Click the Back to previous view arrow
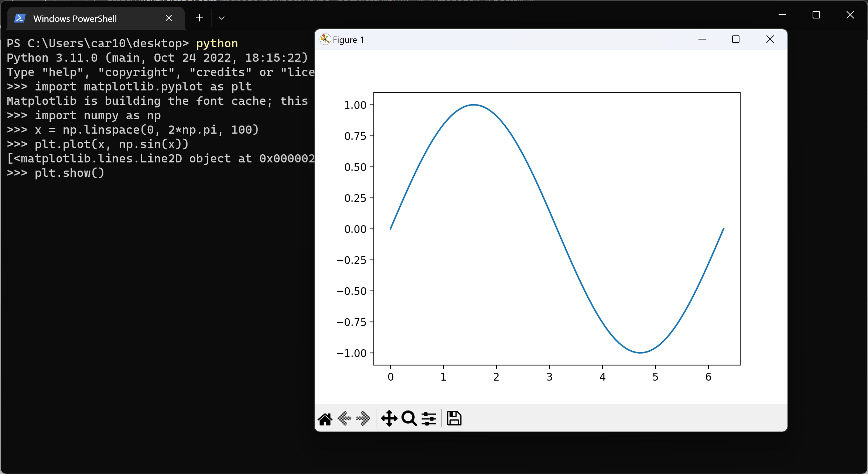 coord(344,419)
